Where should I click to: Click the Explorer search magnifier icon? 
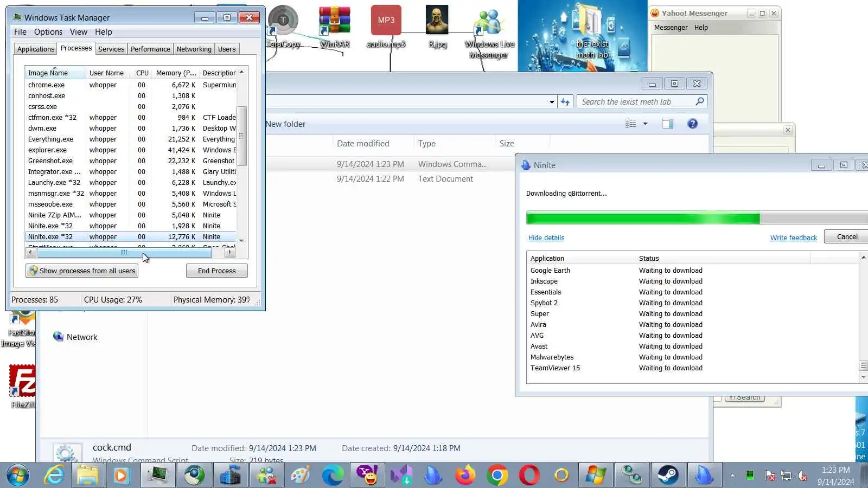pos(700,101)
